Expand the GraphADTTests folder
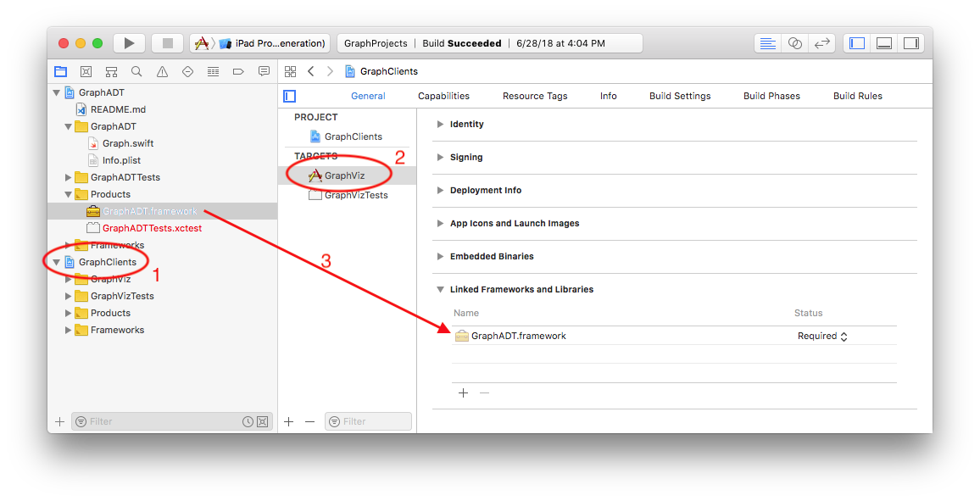The image size is (980, 501). (x=68, y=177)
